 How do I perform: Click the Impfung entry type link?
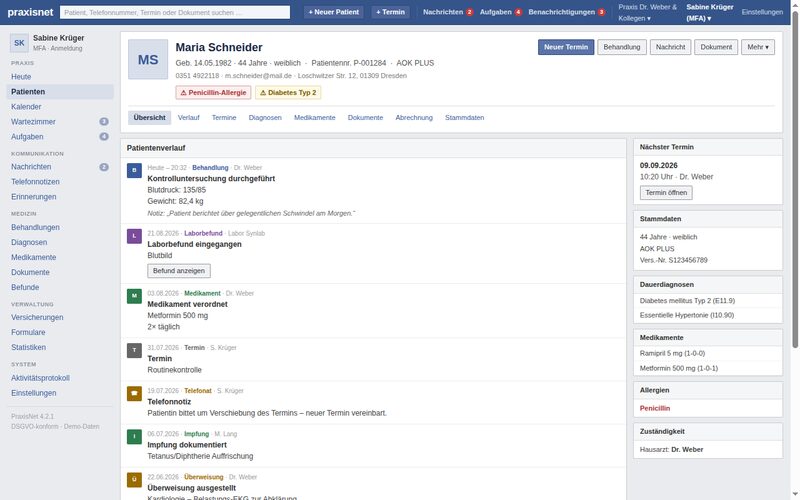point(196,434)
